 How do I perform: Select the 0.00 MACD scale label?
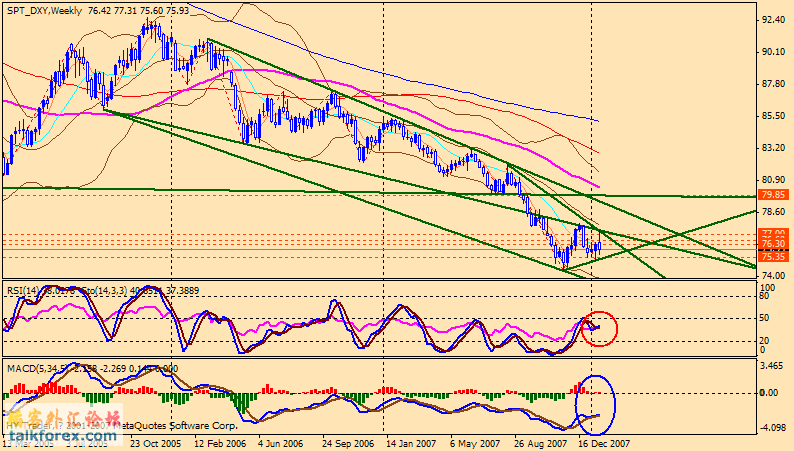770,393
